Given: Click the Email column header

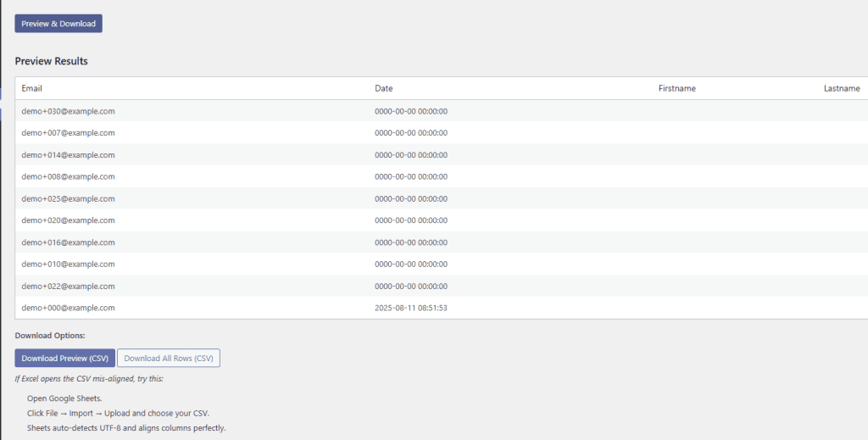Looking at the screenshot, I should pos(32,88).
